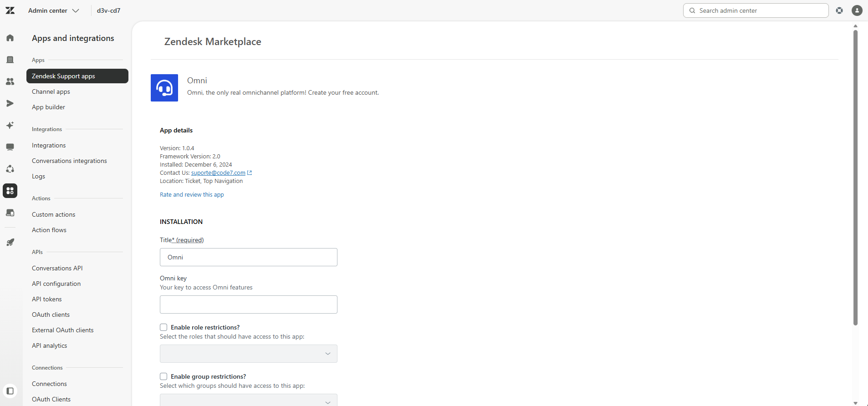Screen dimensions: 868x406
Task: Click Rate and review this app link
Action: (192, 194)
